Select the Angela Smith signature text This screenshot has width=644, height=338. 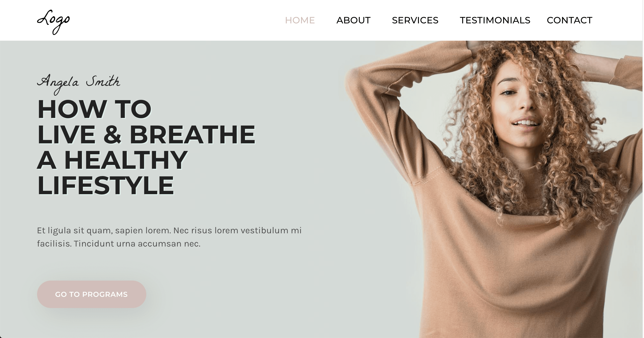pyautogui.click(x=79, y=84)
